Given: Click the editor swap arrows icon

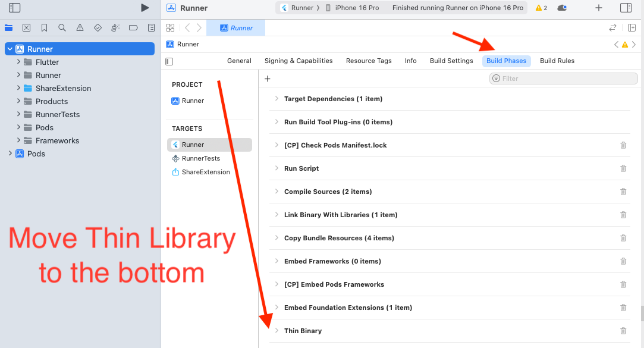Looking at the screenshot, I should click(612, 27).
